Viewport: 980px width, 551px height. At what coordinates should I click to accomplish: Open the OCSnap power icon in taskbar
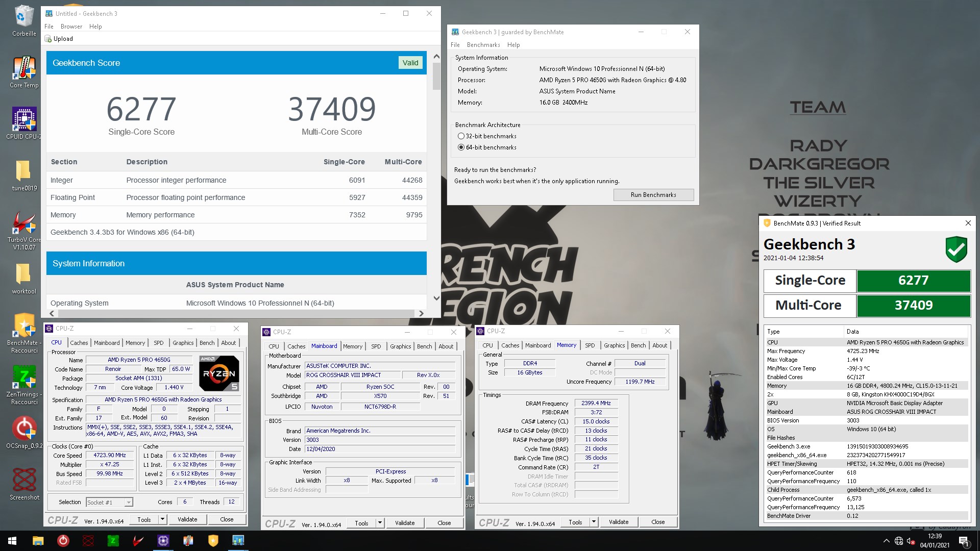63,541
